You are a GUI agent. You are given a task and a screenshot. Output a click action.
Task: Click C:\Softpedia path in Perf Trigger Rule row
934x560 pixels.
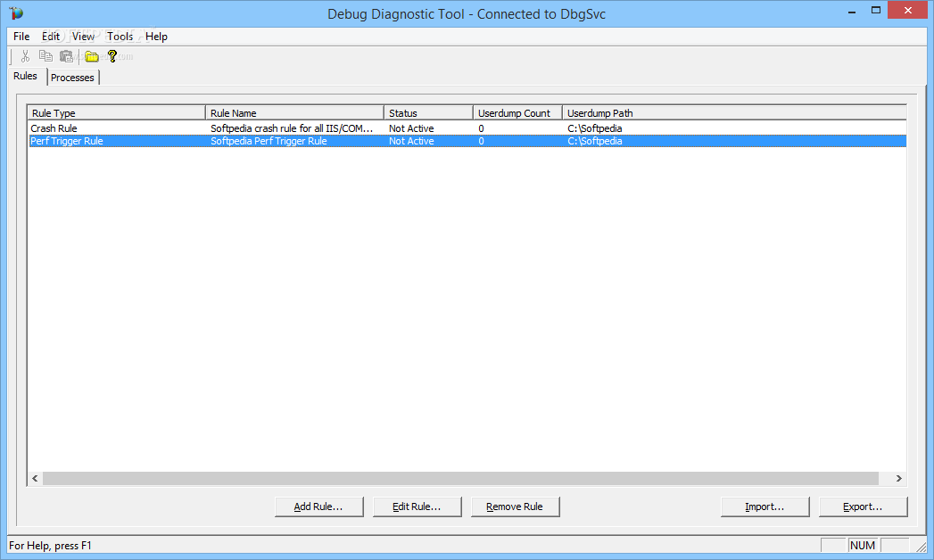(x=594, y=141)
